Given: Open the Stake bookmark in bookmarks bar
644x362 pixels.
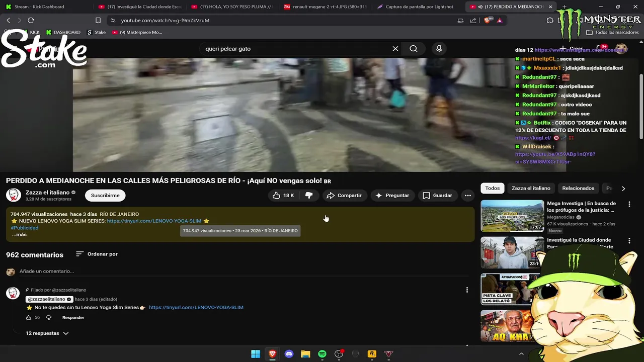Looking at the screenshot, I should 97,32.
